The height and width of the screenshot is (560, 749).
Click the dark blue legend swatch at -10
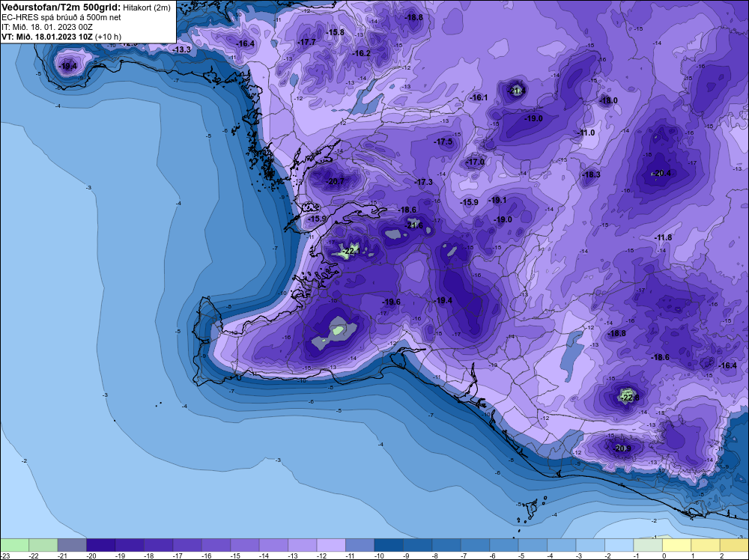(388, 545)
